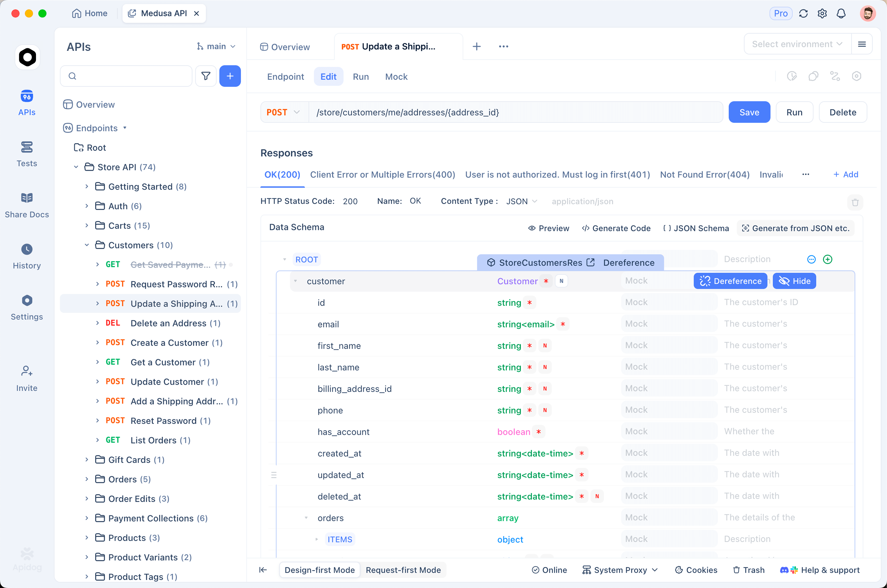The height and width of the screenshot is (588, 887).
Task: Preview the Data Schema
Action: (548, 228)
